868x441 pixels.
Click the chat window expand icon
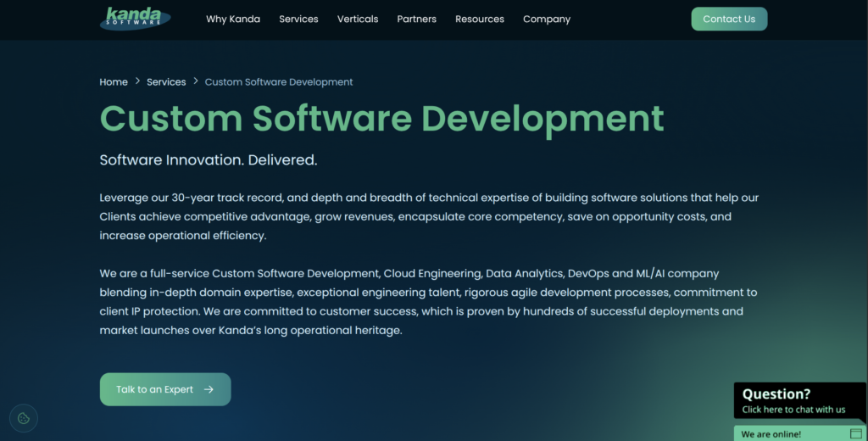tap(856, 433)
